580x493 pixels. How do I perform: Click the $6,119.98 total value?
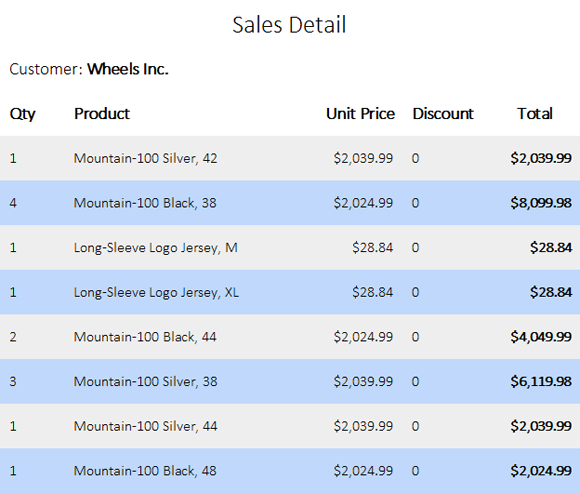pyautogui.click(x=541, y=382)
